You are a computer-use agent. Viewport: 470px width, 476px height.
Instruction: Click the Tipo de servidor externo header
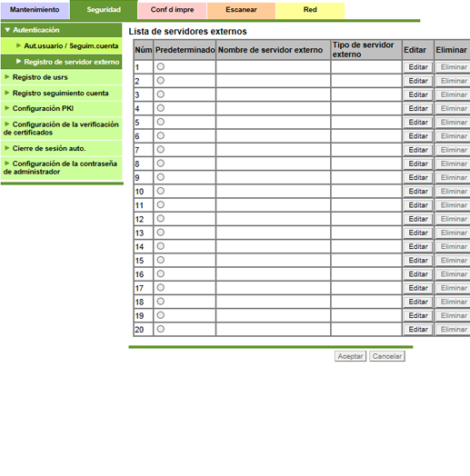coord(366,50)
